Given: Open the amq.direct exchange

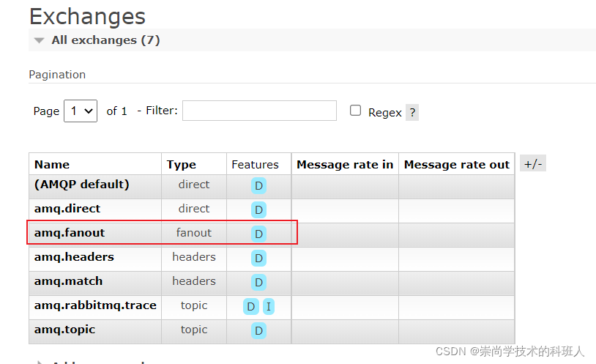Looking at the screenshot, I should pos(67,209).
